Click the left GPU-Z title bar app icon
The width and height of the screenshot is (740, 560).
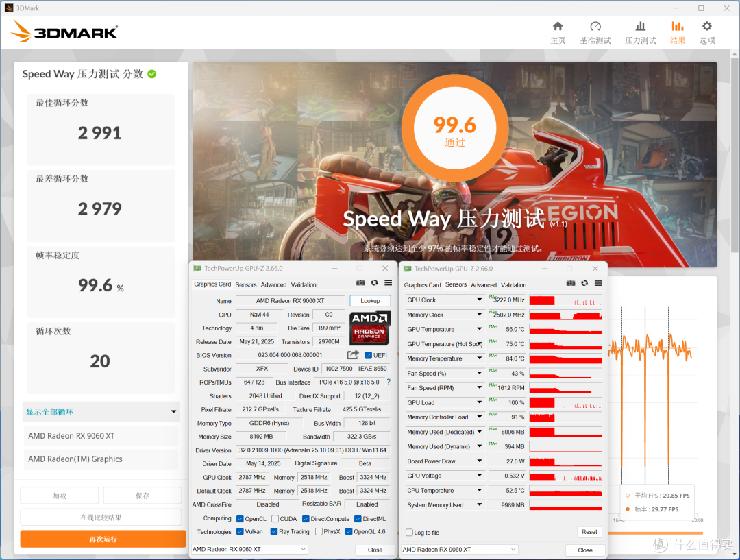(197, 268)
